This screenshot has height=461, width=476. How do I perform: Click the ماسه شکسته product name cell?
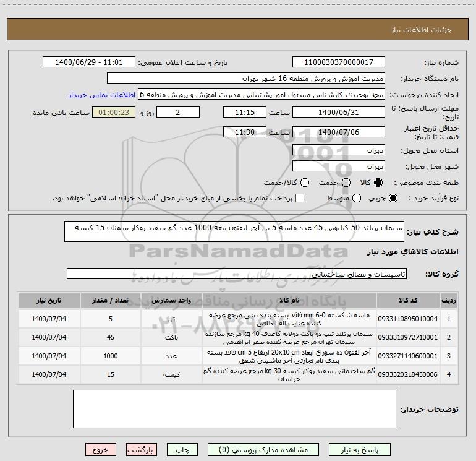click(289, 319)
